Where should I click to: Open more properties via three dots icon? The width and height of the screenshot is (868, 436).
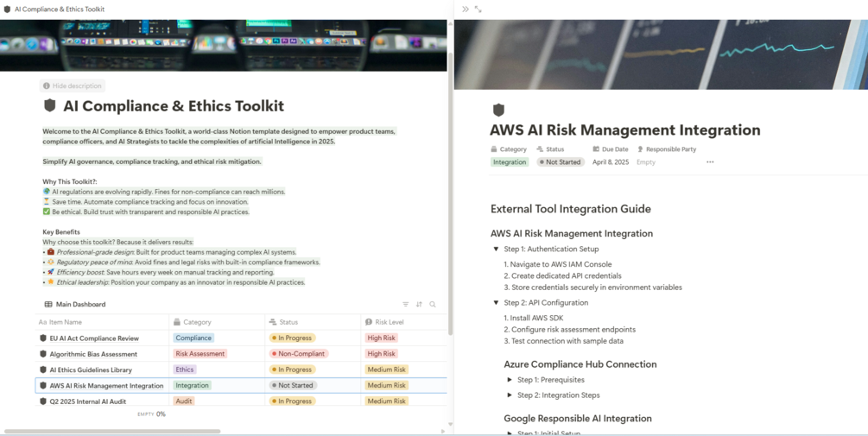point(710,162)
